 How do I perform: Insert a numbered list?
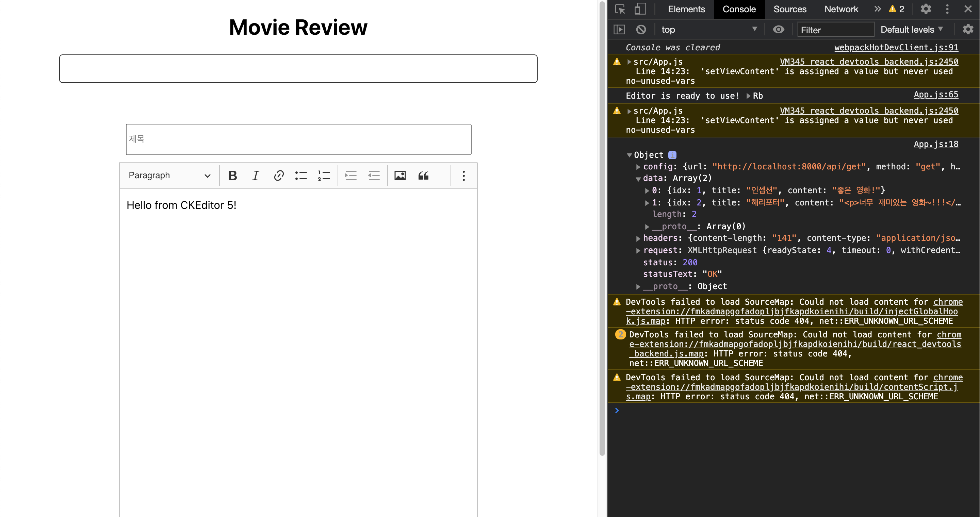(x=324, y=176)
